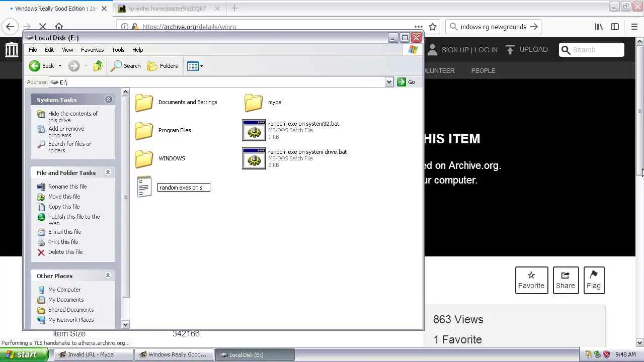Click the Explorer Forward arrow button
644x362 pixels.
click(74, 66)
